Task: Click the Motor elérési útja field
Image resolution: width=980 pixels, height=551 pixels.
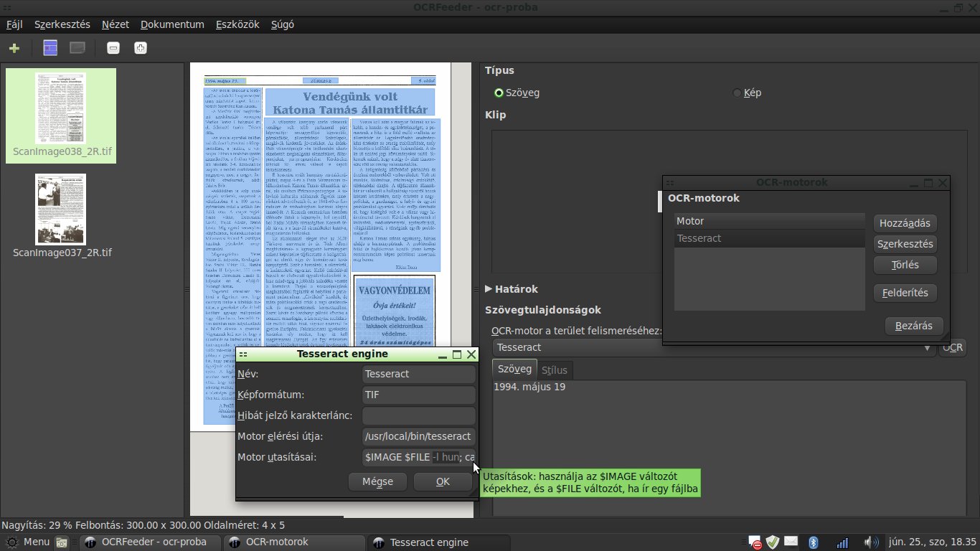Action: (419, 436)
